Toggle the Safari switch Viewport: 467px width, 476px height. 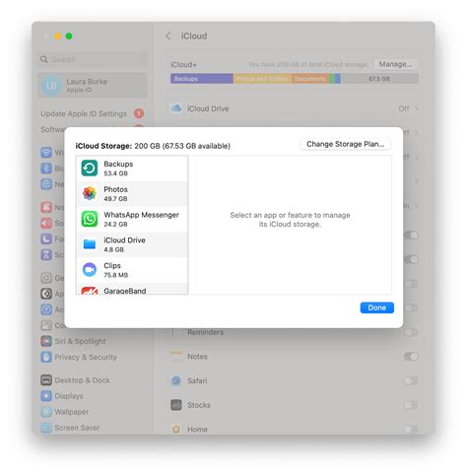pyautogui.click(x=411, y=381)
